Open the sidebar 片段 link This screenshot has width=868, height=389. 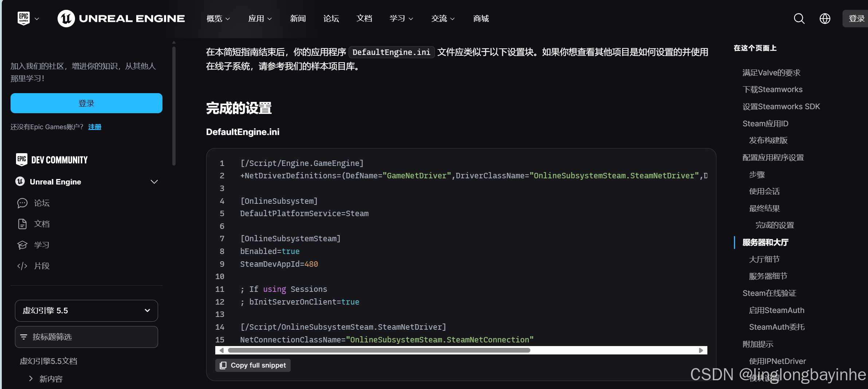pyautogui.click(x=42, y=266)
